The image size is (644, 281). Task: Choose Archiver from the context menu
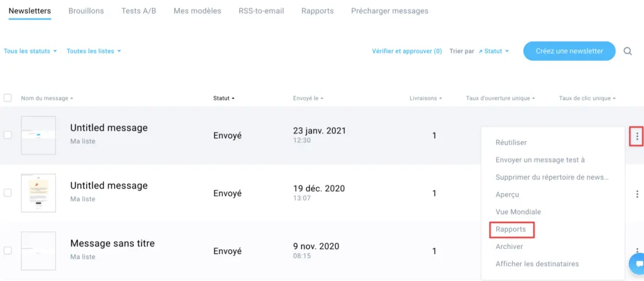pyautogui.click(x=509, y=246)
